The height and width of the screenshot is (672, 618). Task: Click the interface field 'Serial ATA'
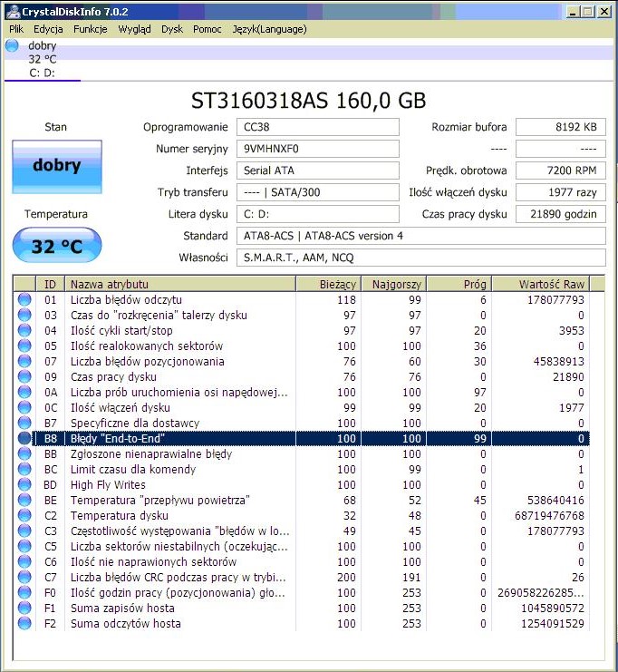[318, 170]
